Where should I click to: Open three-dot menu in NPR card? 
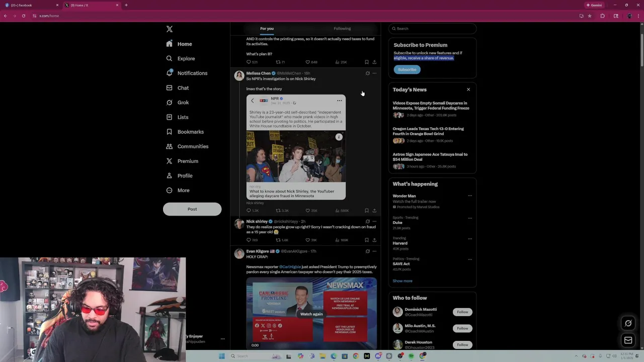[x=339, y=101]
